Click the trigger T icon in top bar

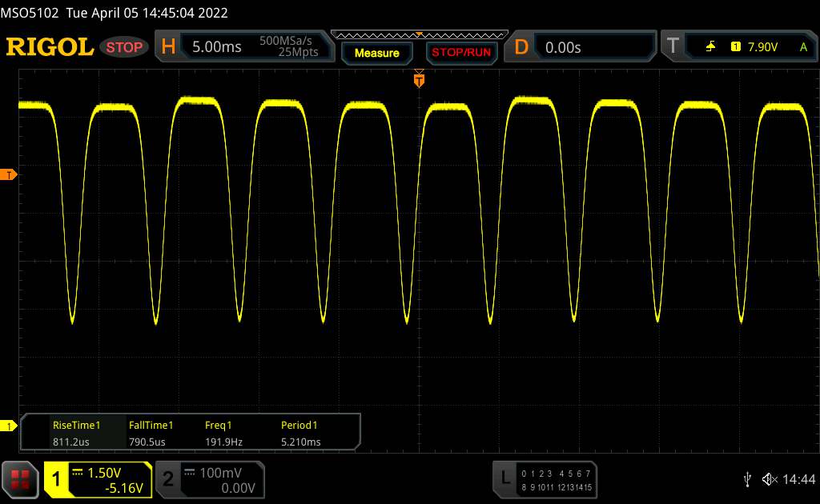pyautogui.click(x=673, y=47)
